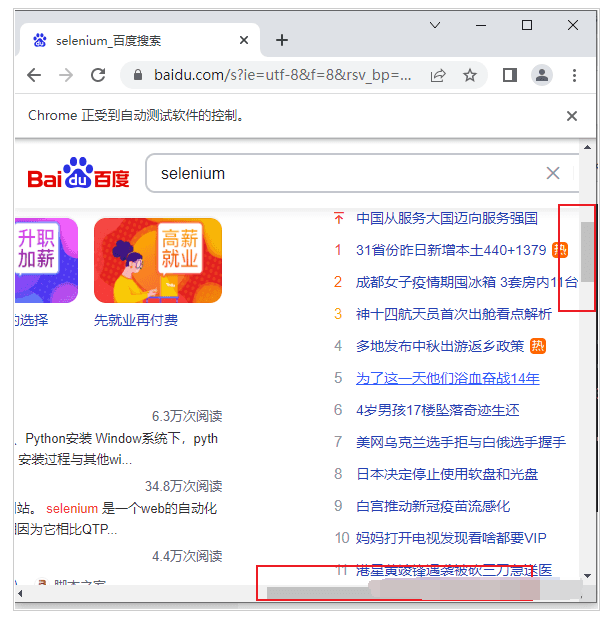The image size is (608, 618).
Task: Close the selenium_百度搜索 tab
Action: click(x=244, y=40)
